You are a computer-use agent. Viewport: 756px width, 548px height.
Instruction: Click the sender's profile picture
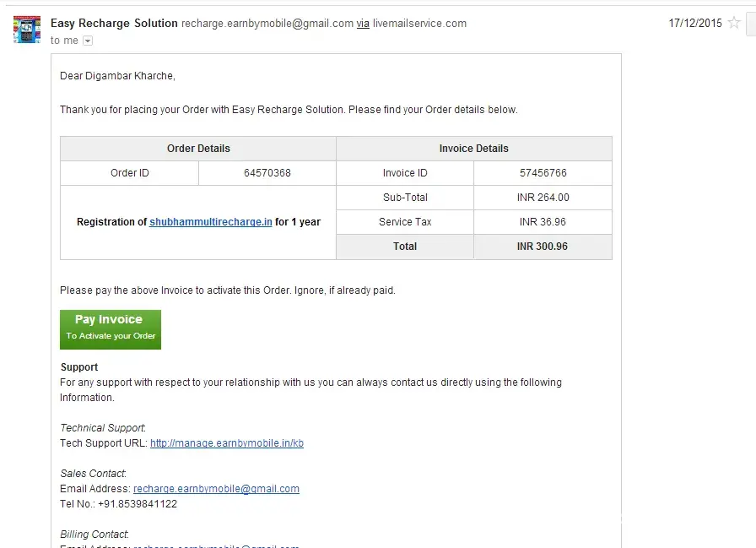point(27,30)
